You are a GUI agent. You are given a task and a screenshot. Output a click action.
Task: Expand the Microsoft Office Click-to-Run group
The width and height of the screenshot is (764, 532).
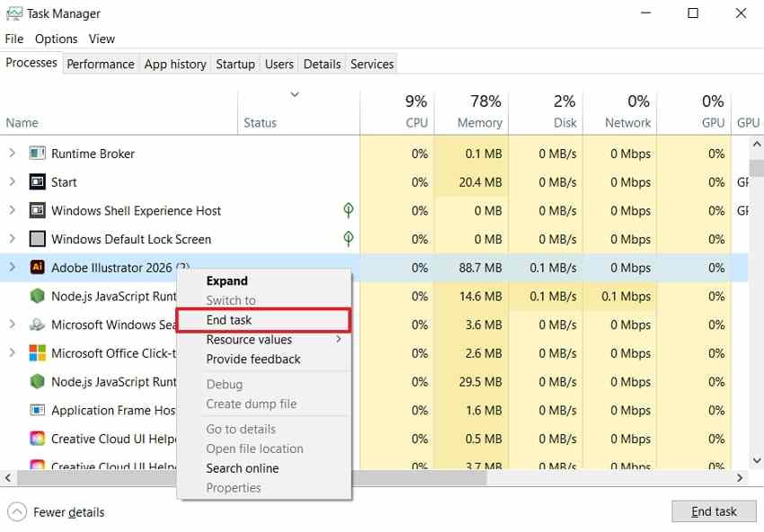(x=13, y=353)
